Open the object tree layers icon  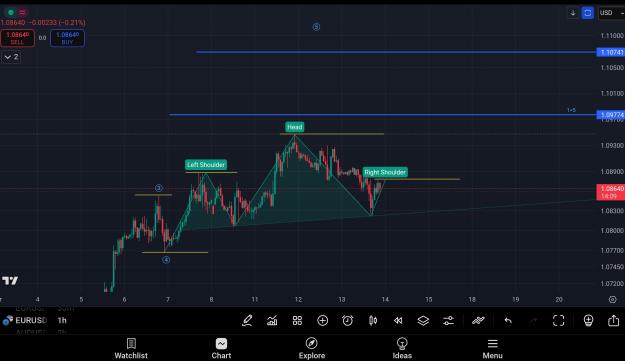423,320
